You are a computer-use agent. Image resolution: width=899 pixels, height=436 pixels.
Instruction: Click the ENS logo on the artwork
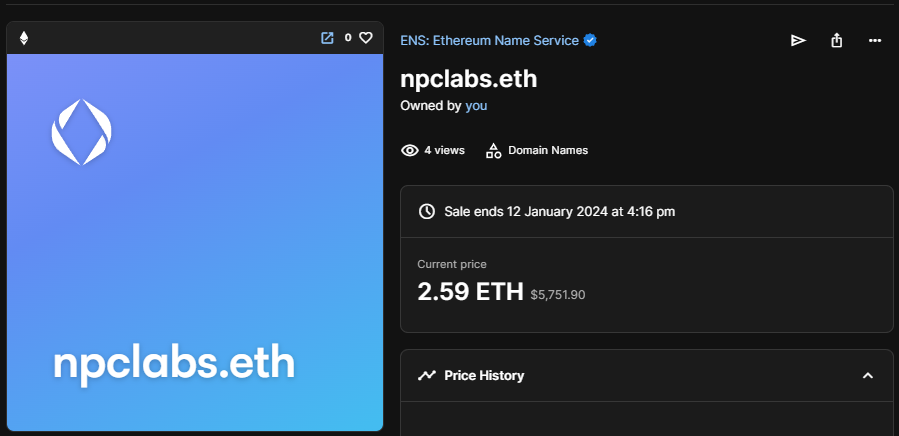pos(81,132)
